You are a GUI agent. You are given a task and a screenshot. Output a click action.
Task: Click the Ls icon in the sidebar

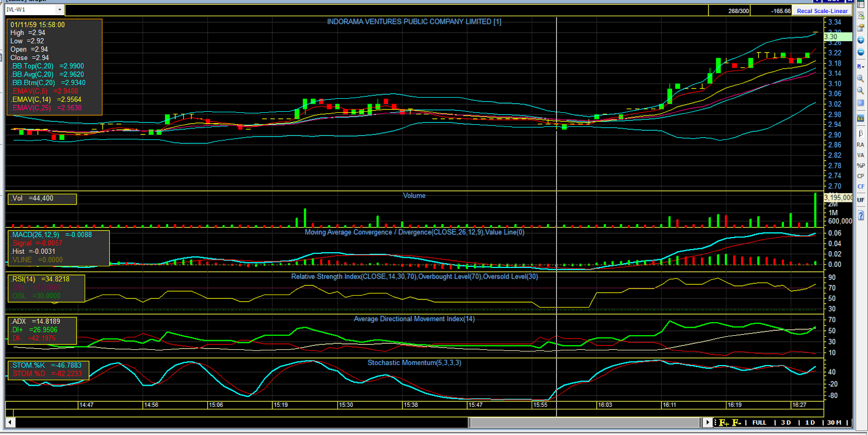click(861, 118)
